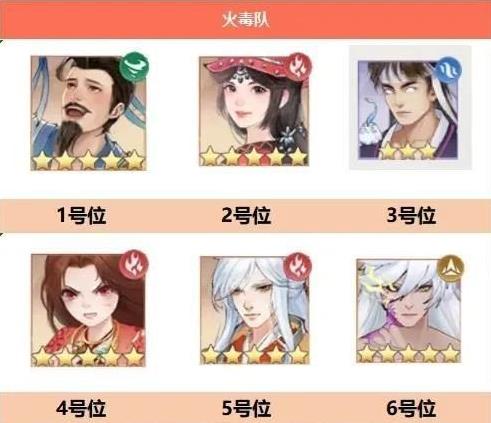Click the 6号位 label

411,408
